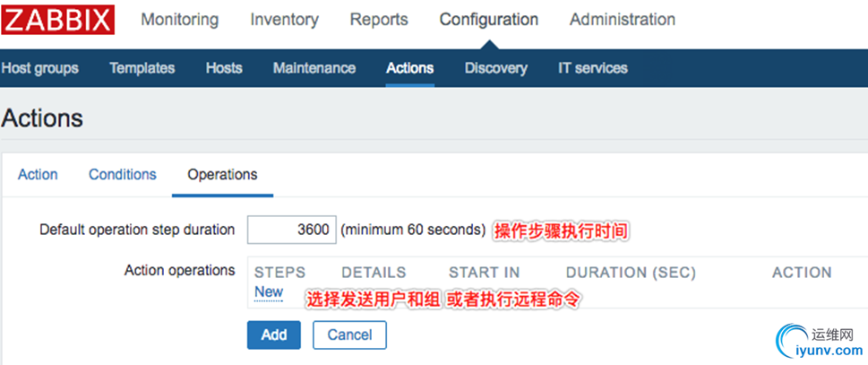Click the default operation step duration field
The image size is (868, 365).
[292, 230]
